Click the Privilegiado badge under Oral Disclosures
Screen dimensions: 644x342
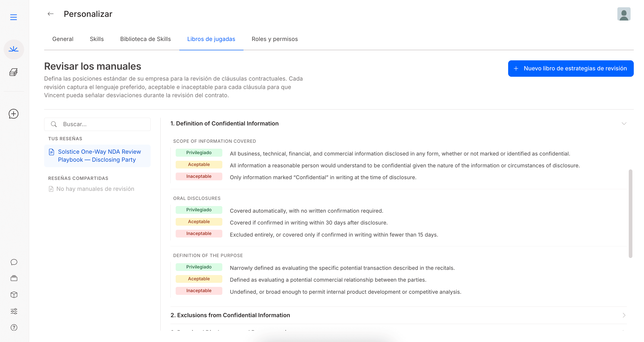(x=199, y=210)
